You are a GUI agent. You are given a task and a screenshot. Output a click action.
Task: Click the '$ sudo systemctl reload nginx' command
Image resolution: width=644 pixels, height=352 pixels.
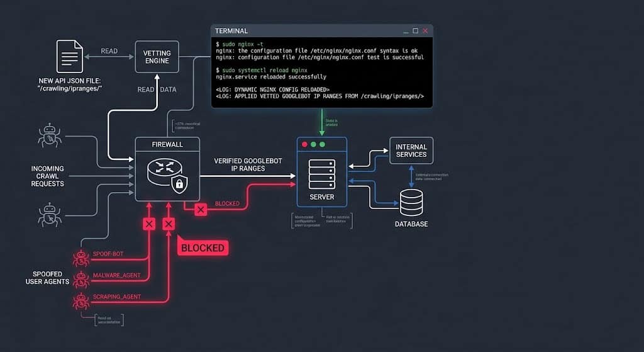point(262,71)
